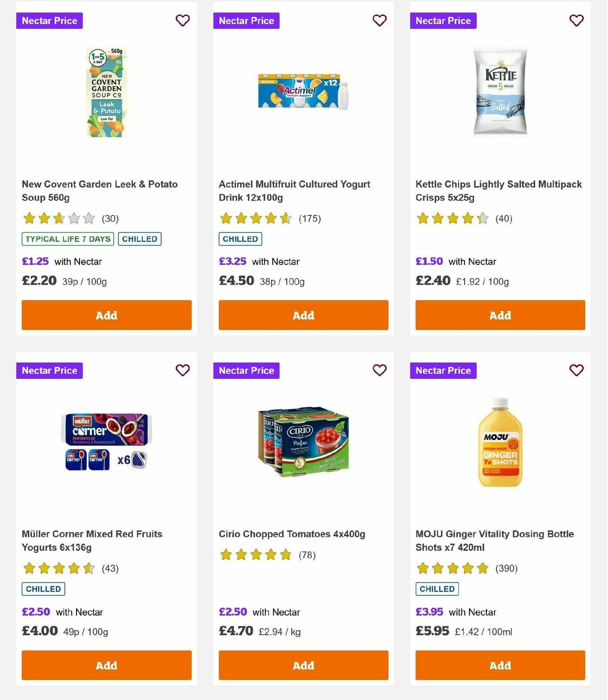Image resolution: width=608 pixels, height=700 pixels.
Task: Click the TYPICAL LIFE 7 DAYS tag
Action: click(67, 239)
